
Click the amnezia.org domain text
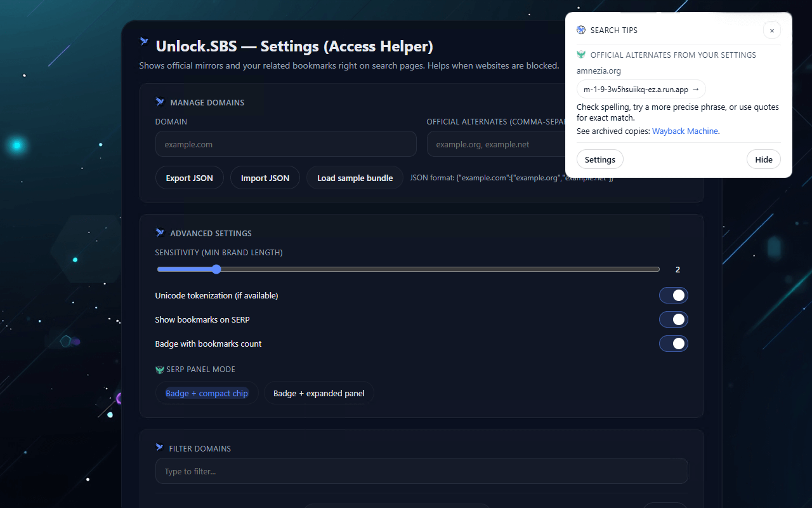coord(599,70)
